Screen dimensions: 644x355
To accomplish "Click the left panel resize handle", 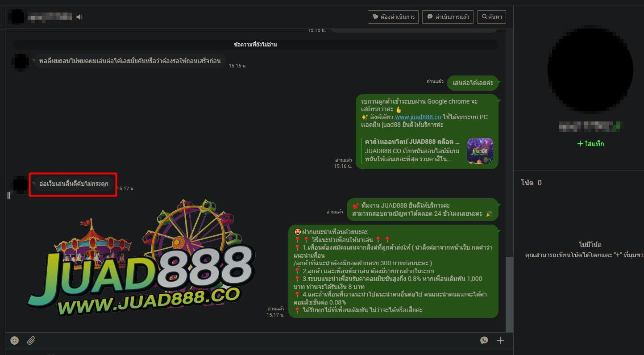I will pyautogui.click(x=8, y=195).
